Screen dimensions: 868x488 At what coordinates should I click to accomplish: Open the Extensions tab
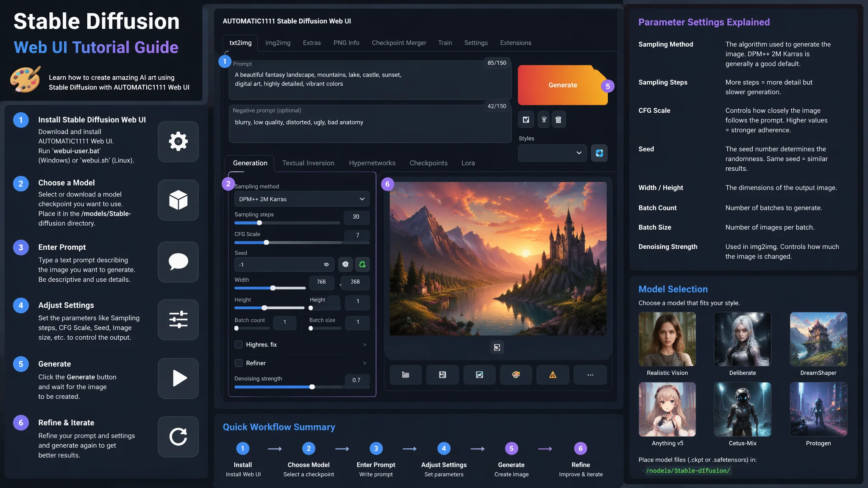pos(515,43)
